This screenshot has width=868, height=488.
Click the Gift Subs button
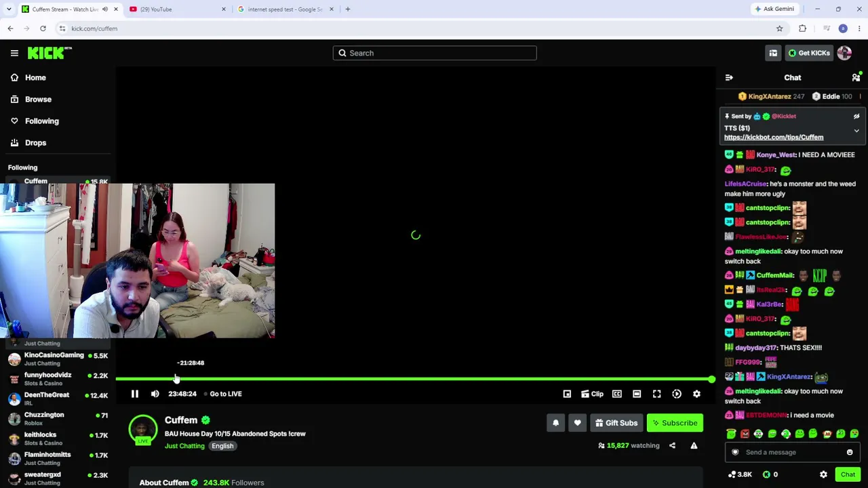[x=616, y=423]
